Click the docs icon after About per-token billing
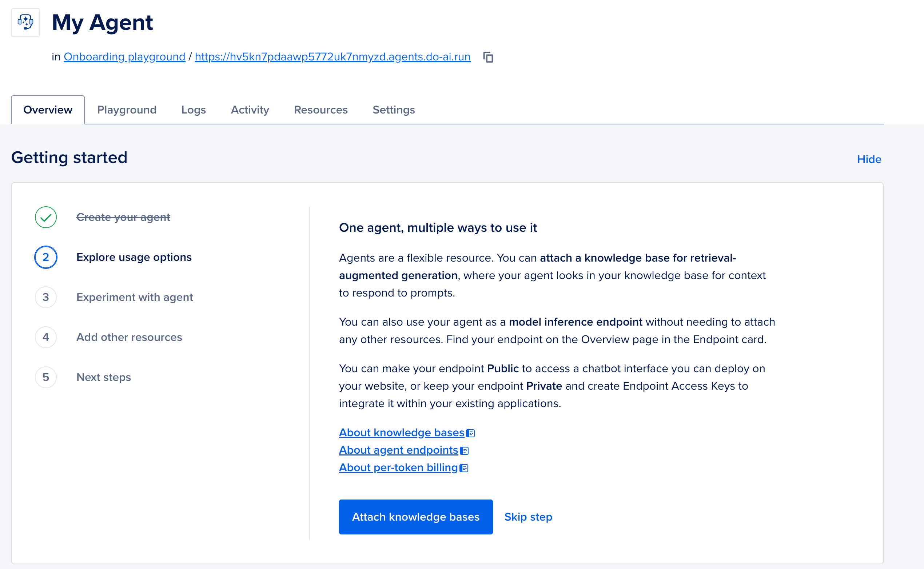This screenshot has width=924, height=569. coord(464,468)
